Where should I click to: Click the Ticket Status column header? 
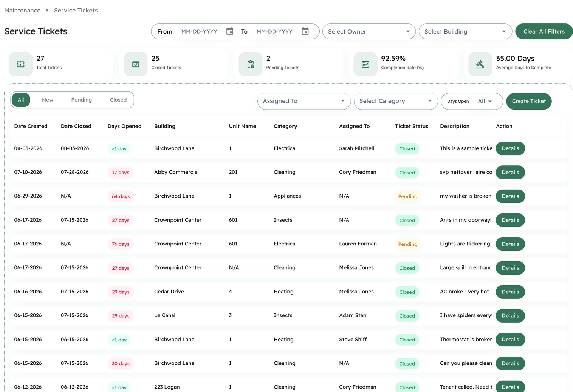[412, 126]
